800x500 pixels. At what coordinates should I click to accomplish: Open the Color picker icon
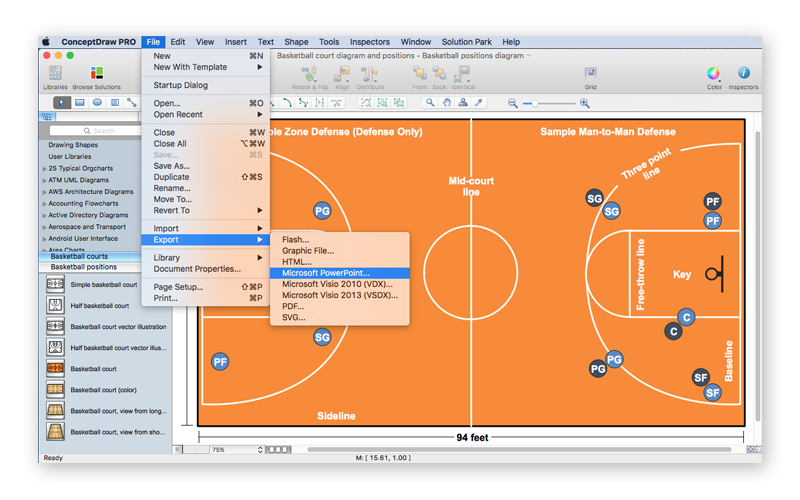pyautogui.click(x=713, y=73)
